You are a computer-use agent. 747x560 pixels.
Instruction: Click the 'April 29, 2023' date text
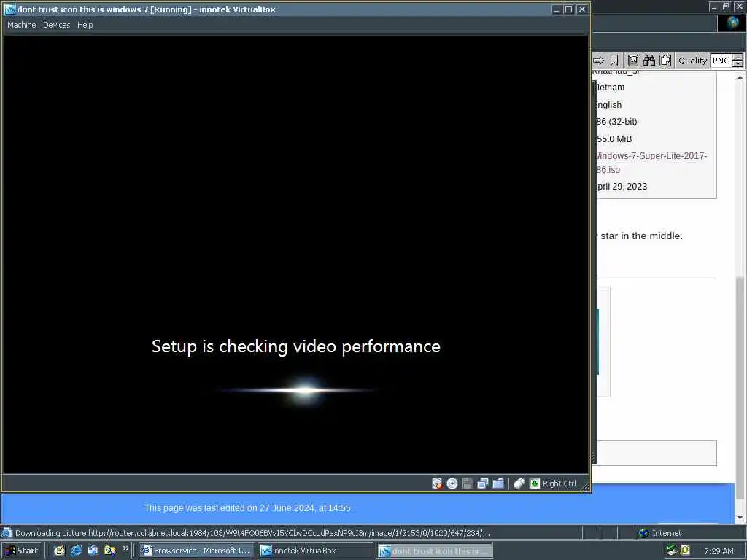[622, 186]
